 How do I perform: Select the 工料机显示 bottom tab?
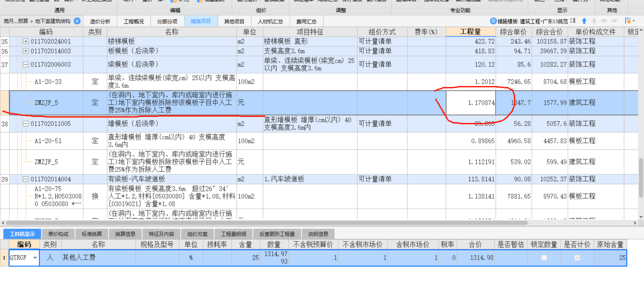coord(22,234)
